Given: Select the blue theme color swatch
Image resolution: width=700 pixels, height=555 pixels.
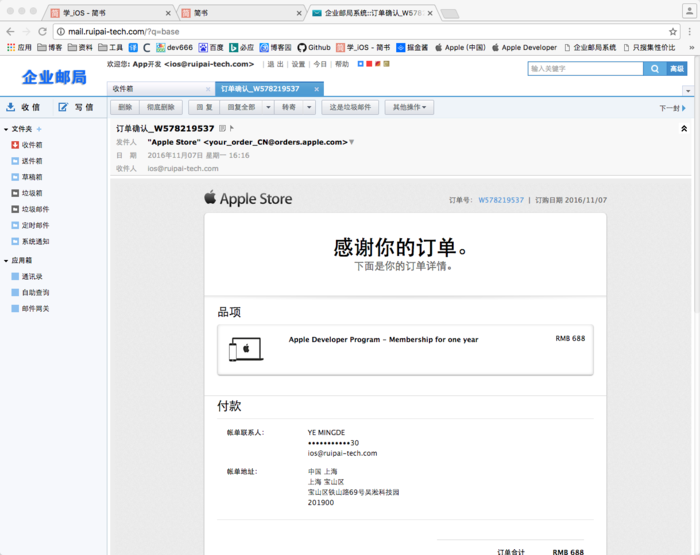Looking at the screenshot, I should (x=360, y=64).
